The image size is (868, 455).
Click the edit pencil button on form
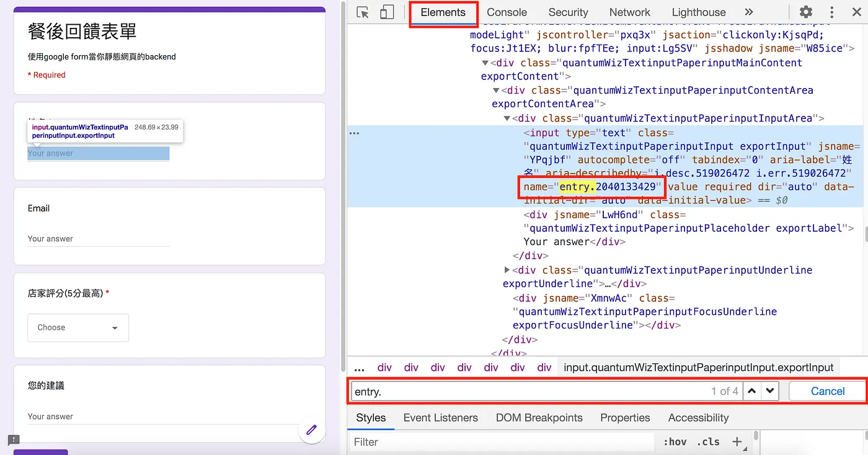click(312, 429)
